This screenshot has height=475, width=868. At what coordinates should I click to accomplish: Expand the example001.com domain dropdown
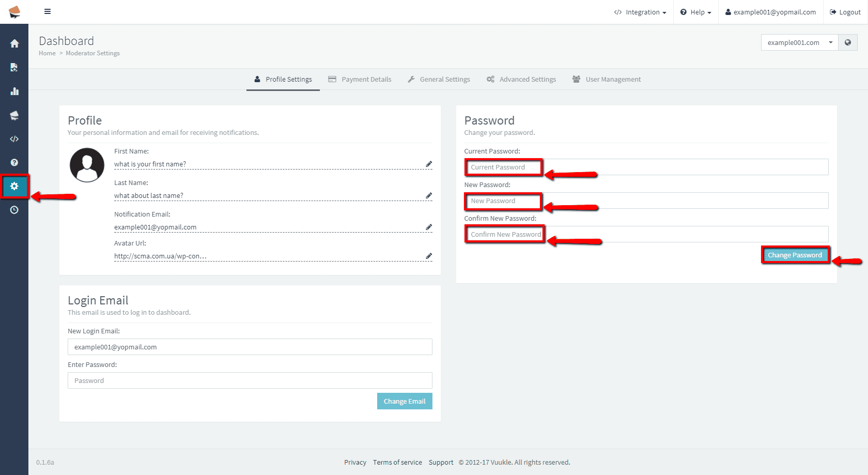799,42
